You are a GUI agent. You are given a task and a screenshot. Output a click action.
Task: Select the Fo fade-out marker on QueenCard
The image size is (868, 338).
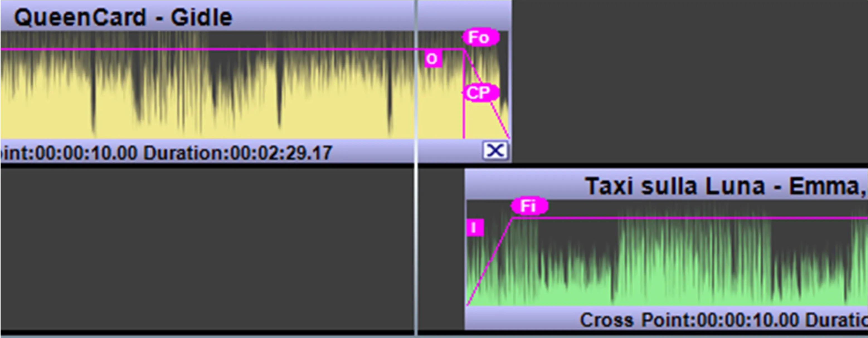[x=481, y=37]
